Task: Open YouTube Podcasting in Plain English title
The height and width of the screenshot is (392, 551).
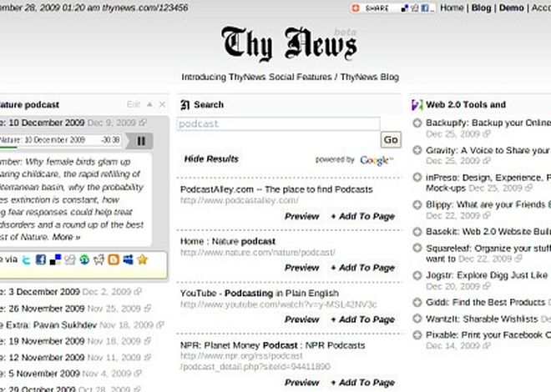Action: [260, 294]
